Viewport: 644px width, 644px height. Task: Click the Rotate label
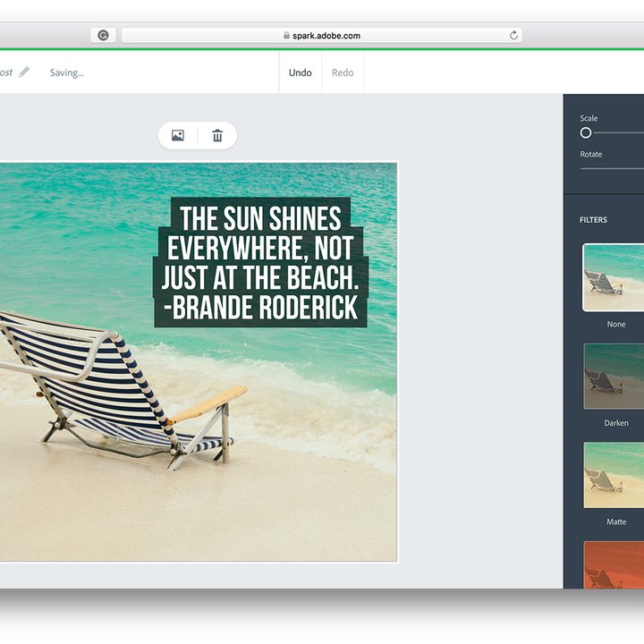(591, 155)
